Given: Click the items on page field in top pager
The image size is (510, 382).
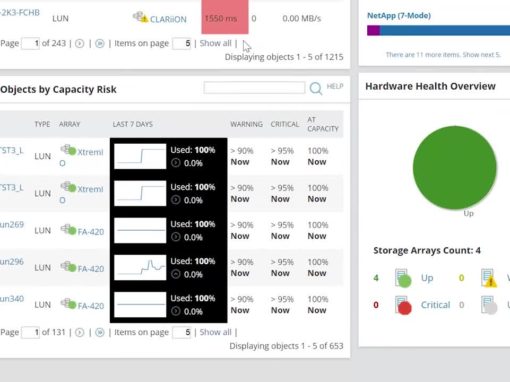Looking at the screenshot, I should pyautogui.click(x=182, y=43).
